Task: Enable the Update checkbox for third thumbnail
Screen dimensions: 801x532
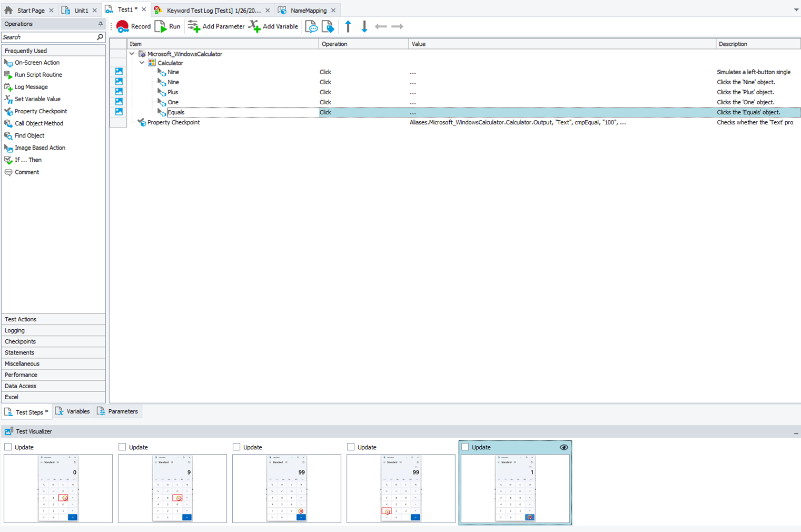Action: [236, 447]
